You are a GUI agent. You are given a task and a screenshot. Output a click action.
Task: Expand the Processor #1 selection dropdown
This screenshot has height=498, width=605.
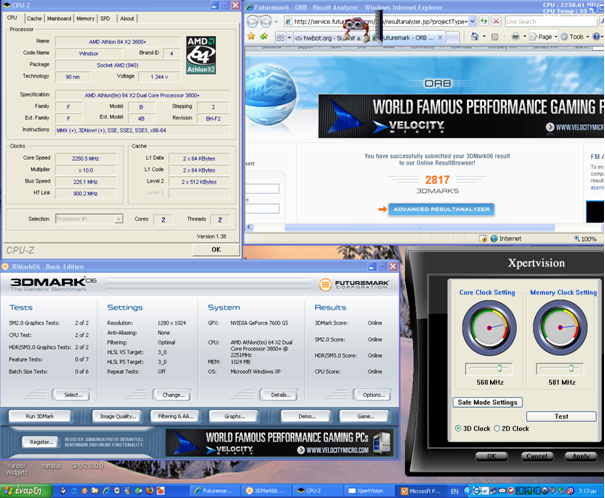point(118,219)
